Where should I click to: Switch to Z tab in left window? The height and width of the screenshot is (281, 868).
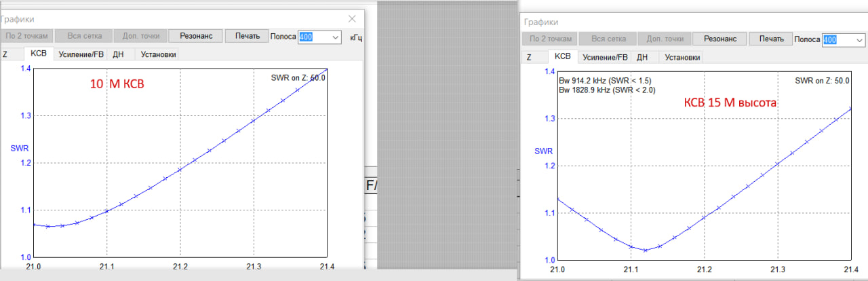(5, 54)
